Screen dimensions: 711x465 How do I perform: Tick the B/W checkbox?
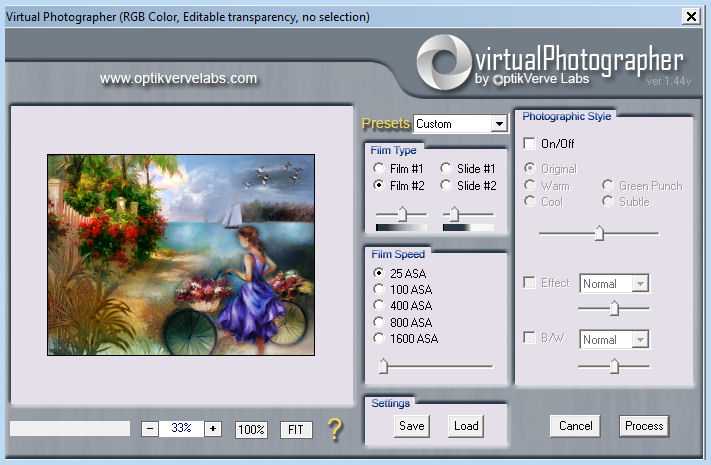[x=529, y=338]
